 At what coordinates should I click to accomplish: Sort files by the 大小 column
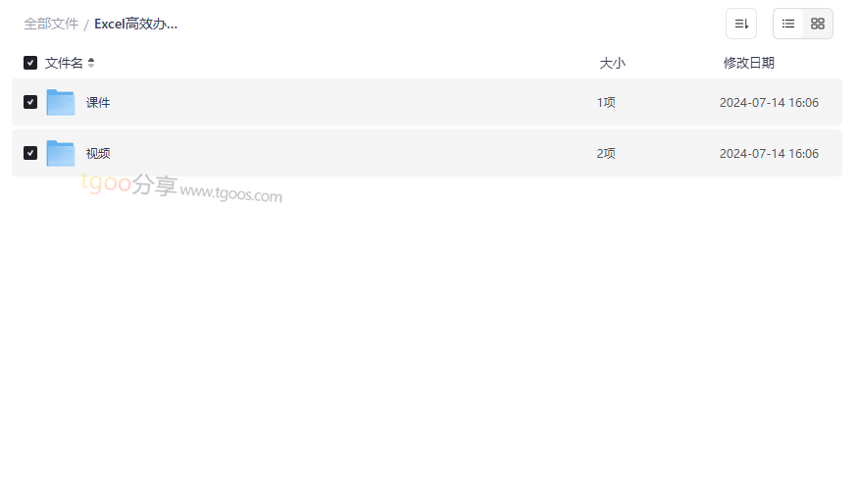click(x=612, y=63)
